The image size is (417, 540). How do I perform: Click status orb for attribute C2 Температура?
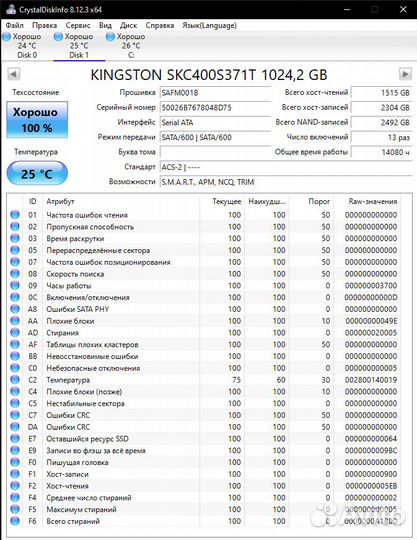15,380
